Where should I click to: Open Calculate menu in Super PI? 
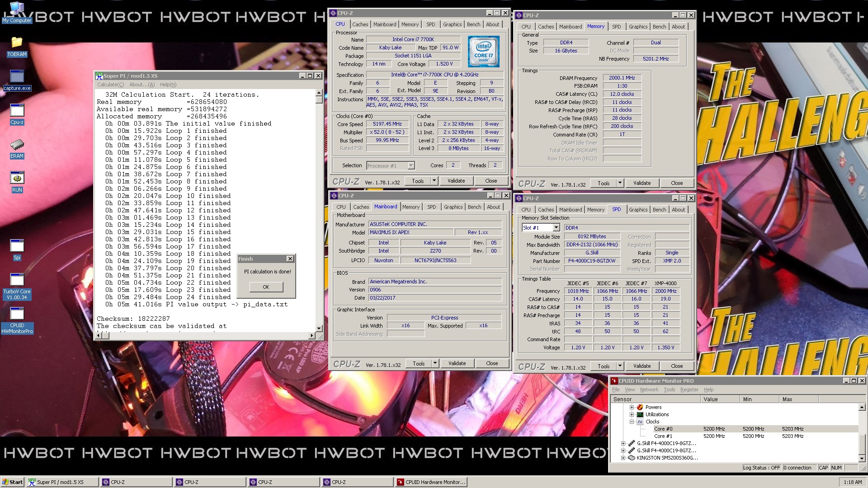coord(110,84)
